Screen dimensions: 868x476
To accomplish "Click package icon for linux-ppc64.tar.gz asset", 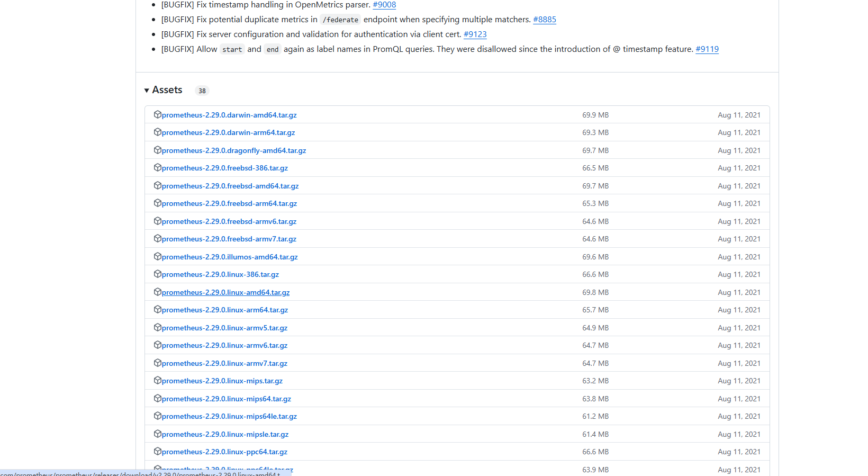I will [157, 451].
